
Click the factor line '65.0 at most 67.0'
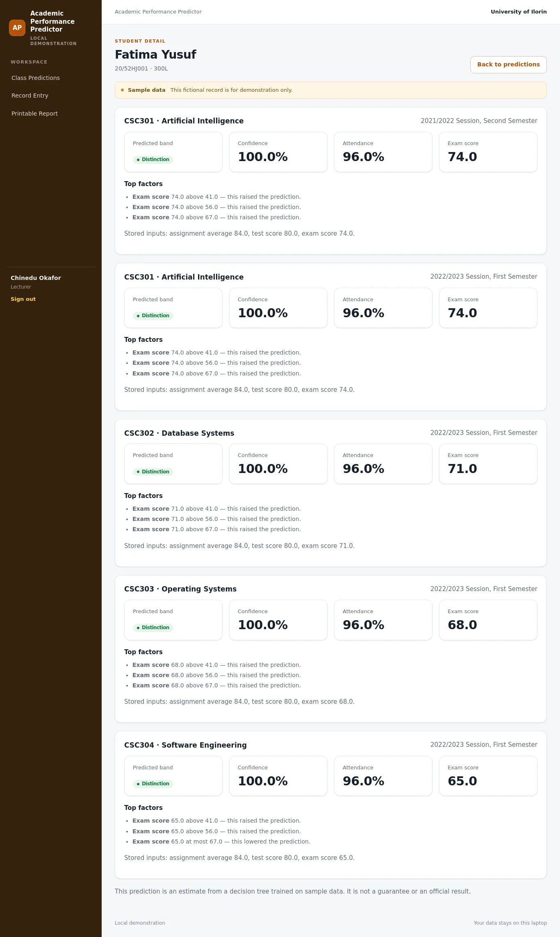221,841
